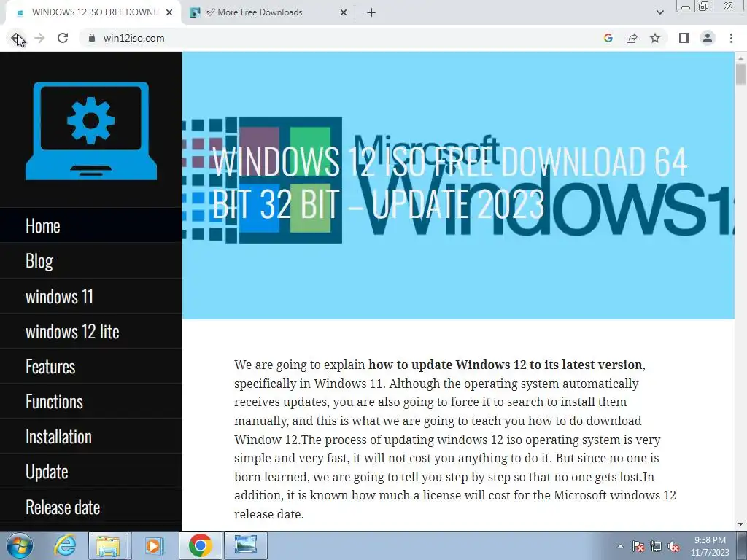Show hidden system tray icons
The height and width of the screenshot is (560, 747).
tap(620, 546)
